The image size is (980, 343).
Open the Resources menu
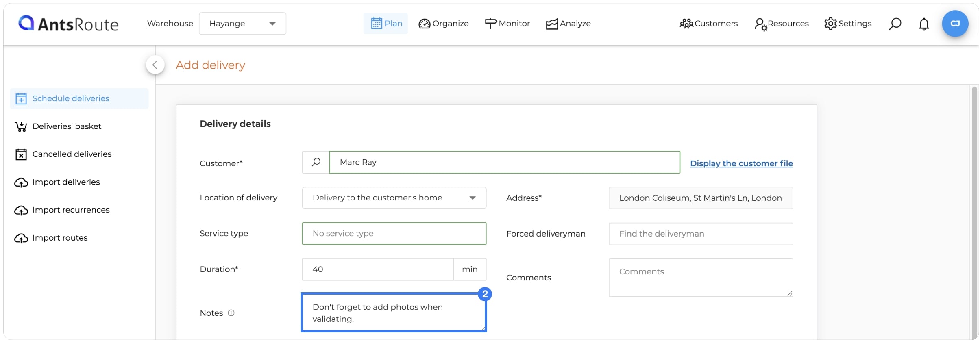[x=782, y=24]
